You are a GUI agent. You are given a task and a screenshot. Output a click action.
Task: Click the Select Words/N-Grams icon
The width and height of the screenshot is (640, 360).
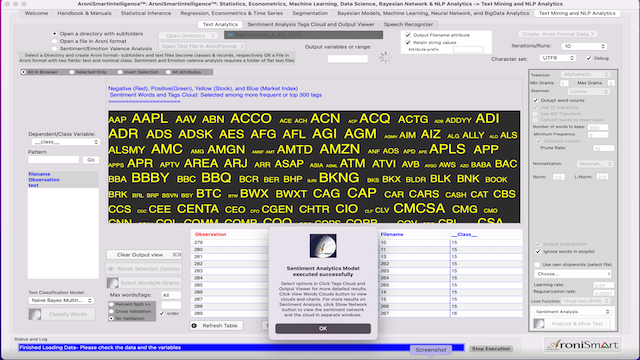pos(113,283)
